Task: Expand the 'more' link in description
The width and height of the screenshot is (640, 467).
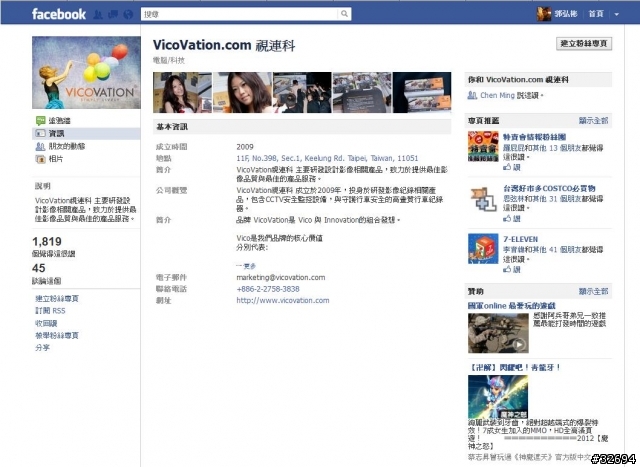Action: pos(246,266)
